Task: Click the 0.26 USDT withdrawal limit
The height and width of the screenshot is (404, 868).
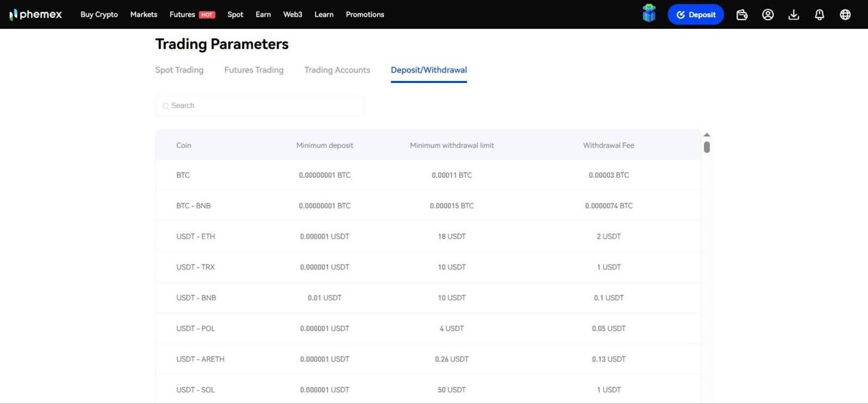Action: pyautogui.click(x=452, y=359)
